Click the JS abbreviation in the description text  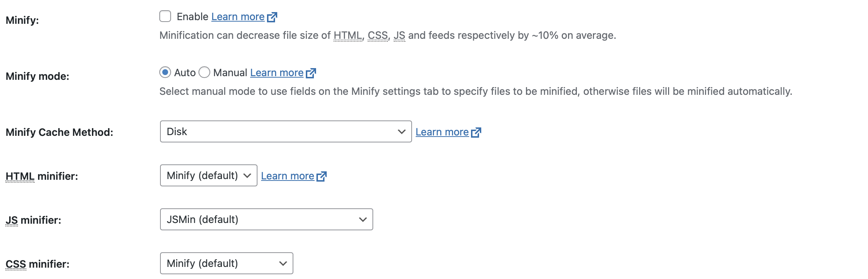click(x=399, y=36)
